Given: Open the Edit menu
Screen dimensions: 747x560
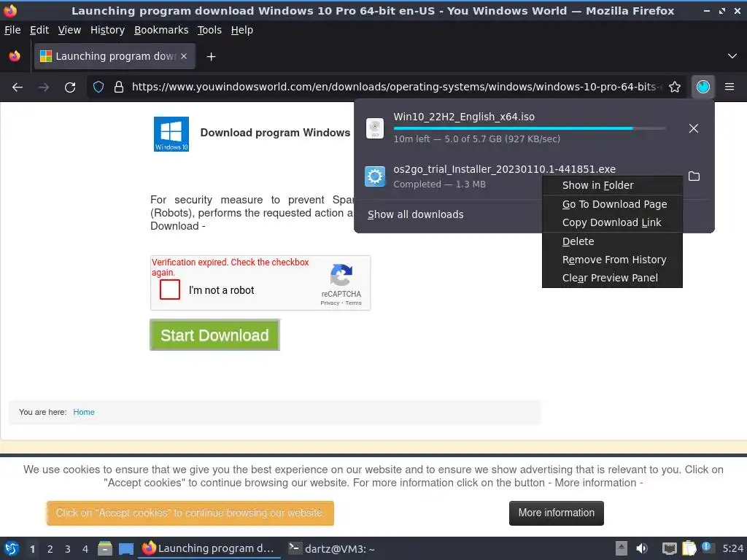Looking at the screenshot, I should [x=39, y=30].
